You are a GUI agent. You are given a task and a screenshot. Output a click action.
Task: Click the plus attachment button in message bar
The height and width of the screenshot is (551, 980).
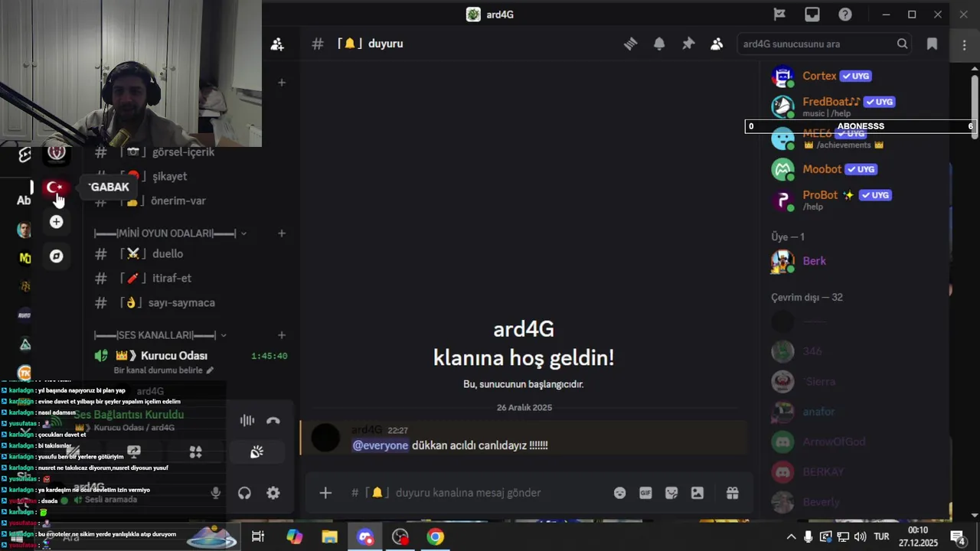(325, 493)
